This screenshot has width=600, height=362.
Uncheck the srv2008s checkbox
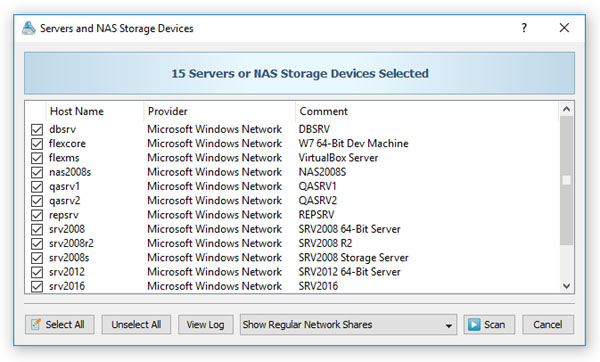click(x=37, y=258)
